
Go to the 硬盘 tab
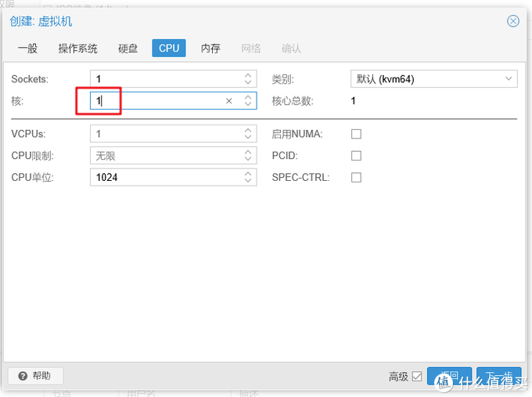click(128, 49)
